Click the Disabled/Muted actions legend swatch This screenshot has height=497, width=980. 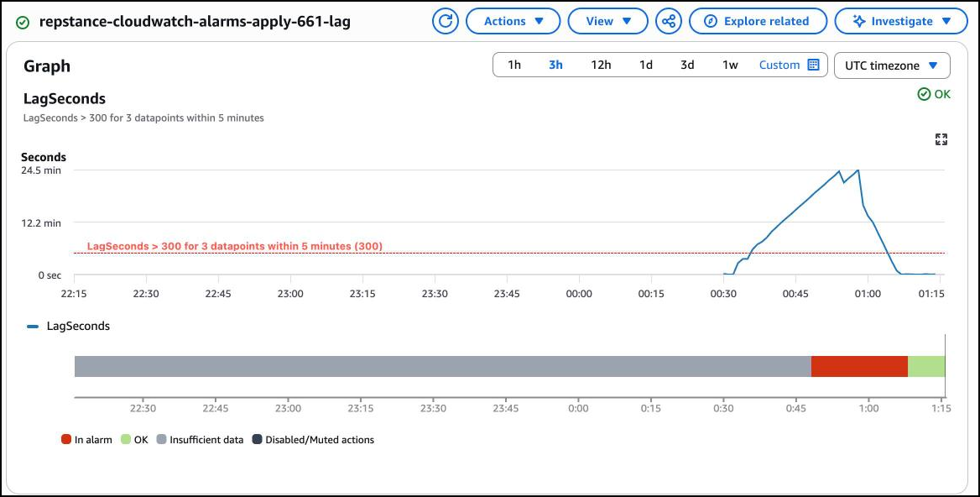coord(257,439)
